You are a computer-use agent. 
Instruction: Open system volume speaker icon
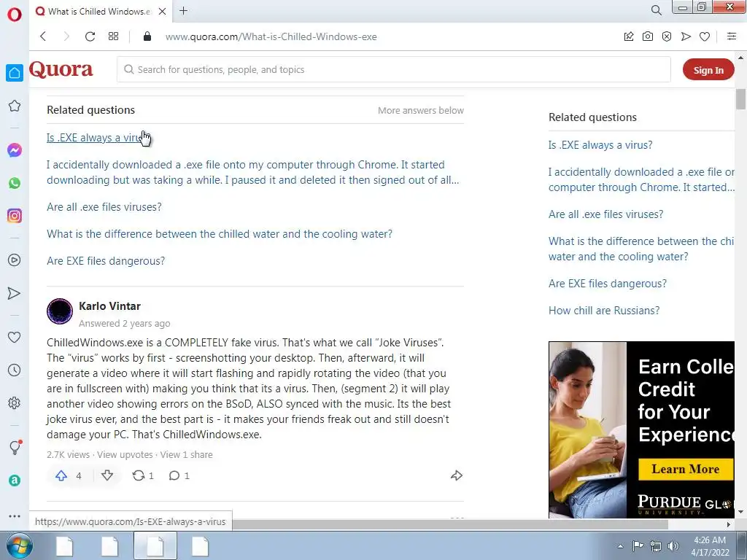tap(673, 546)
